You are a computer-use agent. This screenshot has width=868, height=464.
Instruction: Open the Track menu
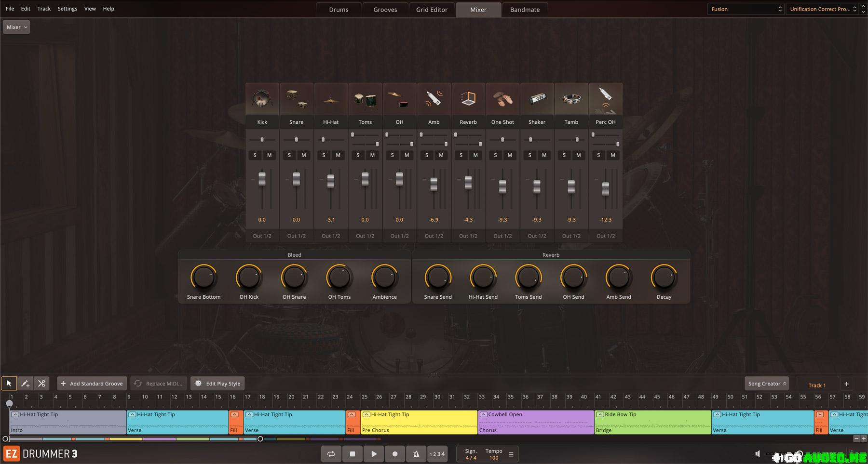(44, 9)
